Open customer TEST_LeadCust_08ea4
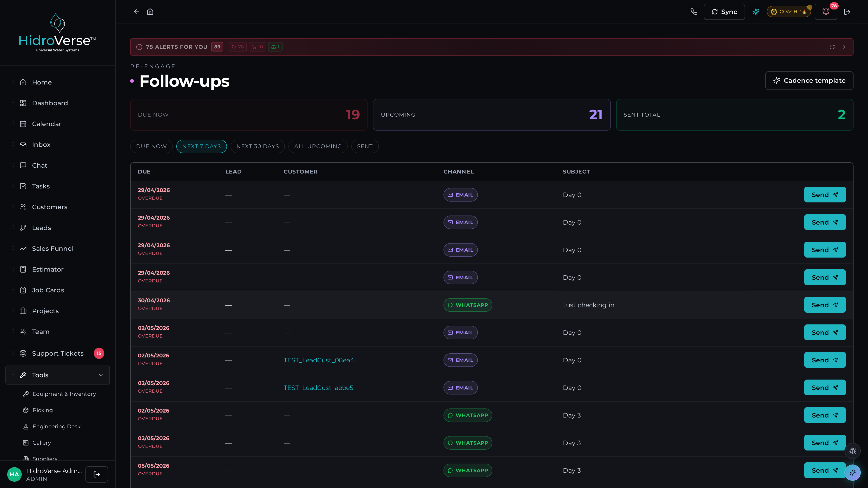Screen dimensions: 868x488 (x=319, y=360)
